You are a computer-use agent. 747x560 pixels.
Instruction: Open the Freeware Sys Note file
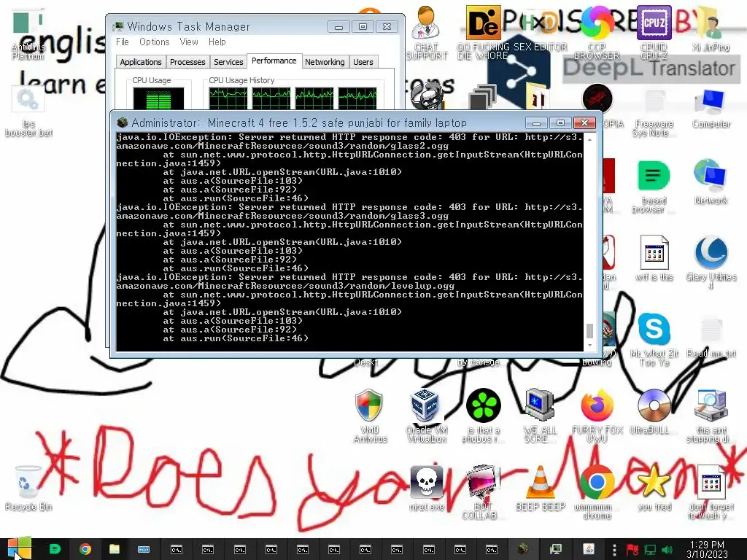click(654, 113)
